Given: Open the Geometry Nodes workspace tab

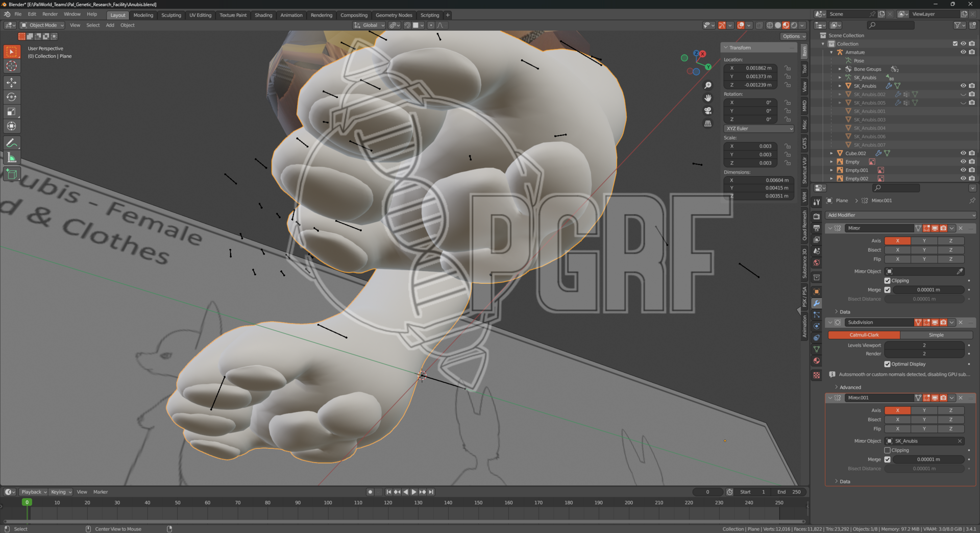Looking at the screenshot, I should tap(394, 15).
